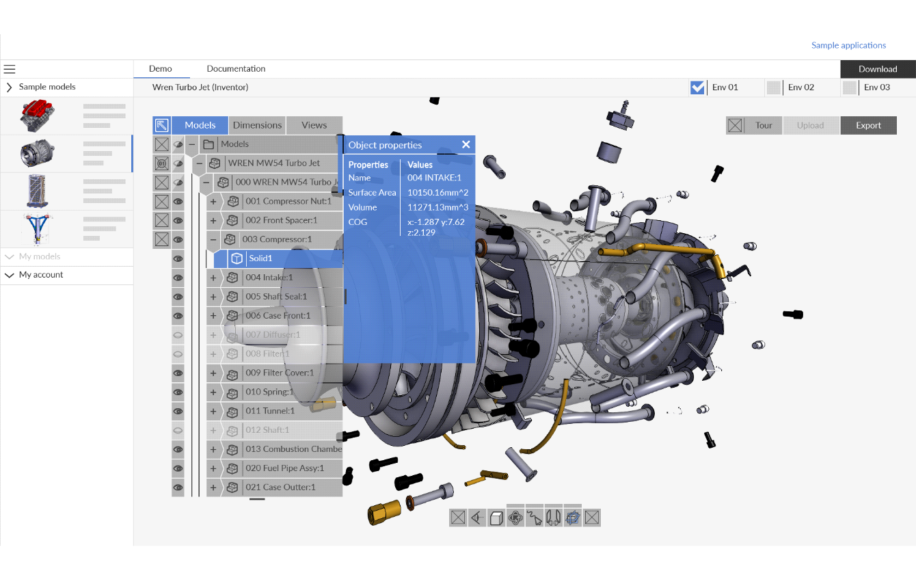Select the pointer selection tool
Screen dimensions: 916x588
535,518
